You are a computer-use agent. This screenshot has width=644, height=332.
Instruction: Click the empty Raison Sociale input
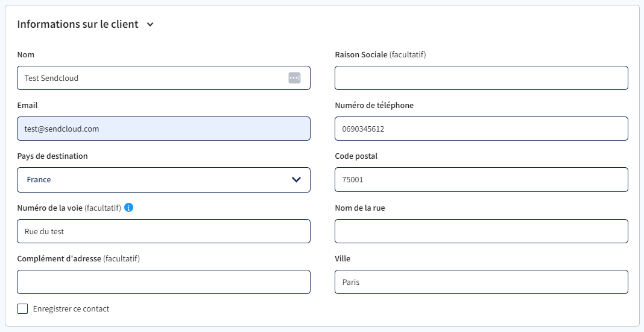coord(481,78)
